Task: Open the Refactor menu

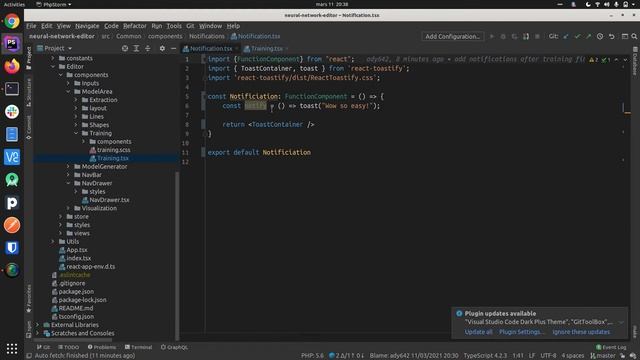Action: point(135,26)
